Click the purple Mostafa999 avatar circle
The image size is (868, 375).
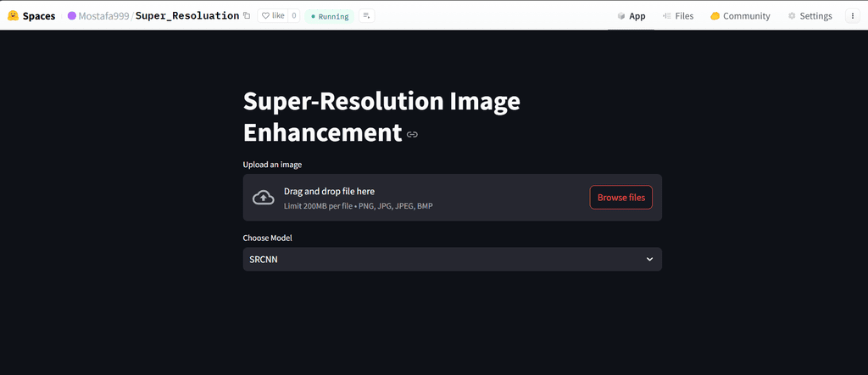point(72,16)
